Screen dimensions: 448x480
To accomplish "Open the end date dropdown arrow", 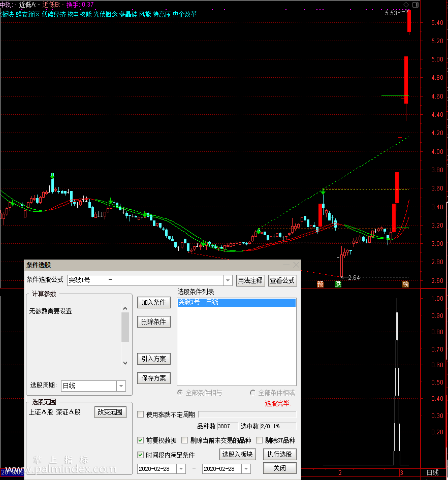I will (246, 469).
